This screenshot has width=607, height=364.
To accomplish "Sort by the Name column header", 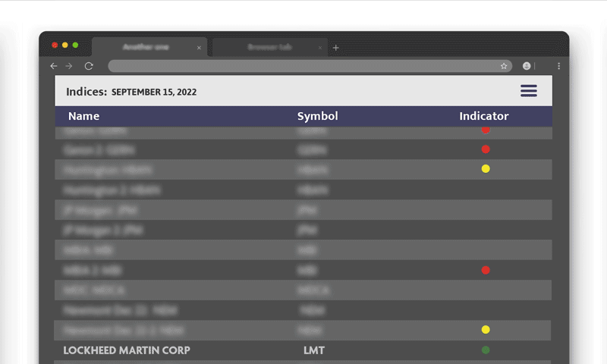I will (x=83, y=116).
